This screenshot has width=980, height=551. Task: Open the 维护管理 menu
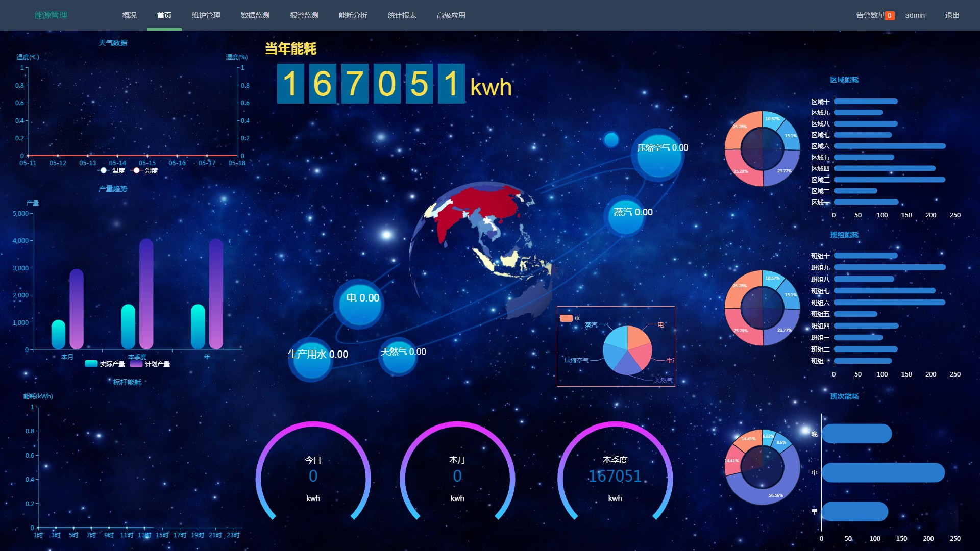(x=206, y=15)
